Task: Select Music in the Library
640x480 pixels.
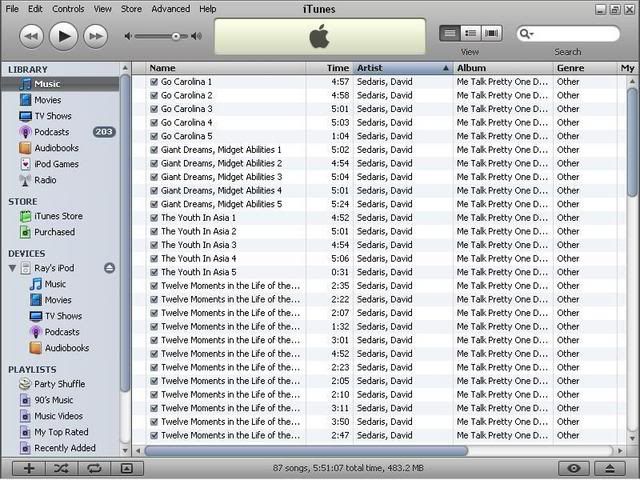Action: coord(60,84)
